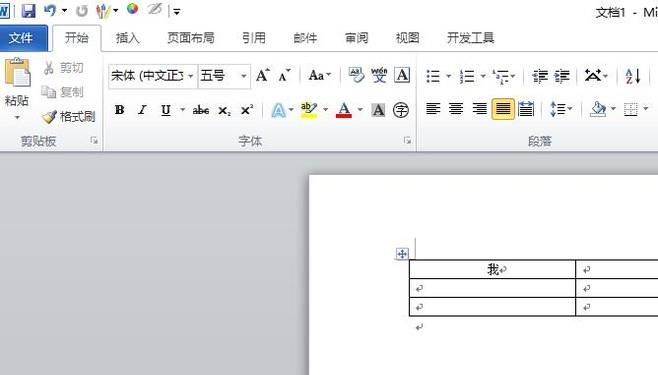Viewport: 658px width, 375px height.
Task: Decrease paragraph indent
Action: 540,76
